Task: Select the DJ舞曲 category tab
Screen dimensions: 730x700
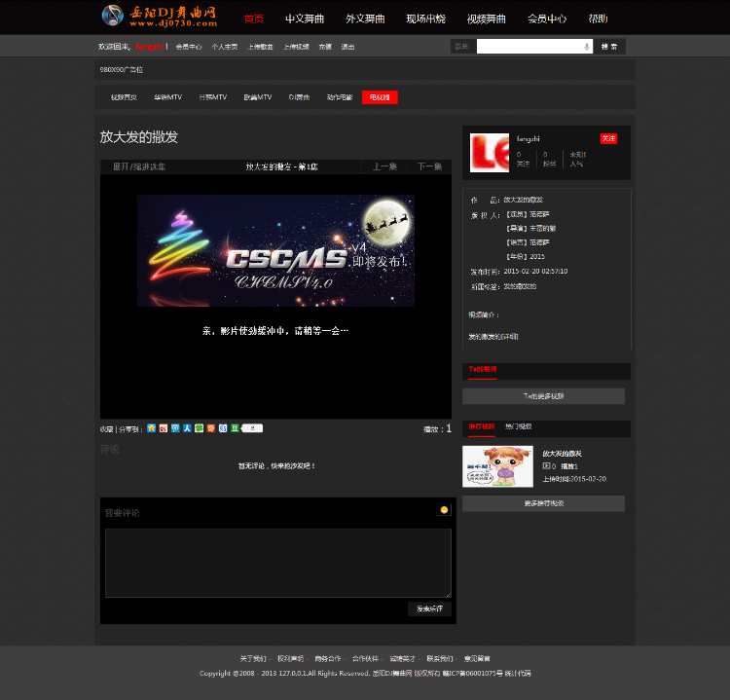Action: [299, 97]
